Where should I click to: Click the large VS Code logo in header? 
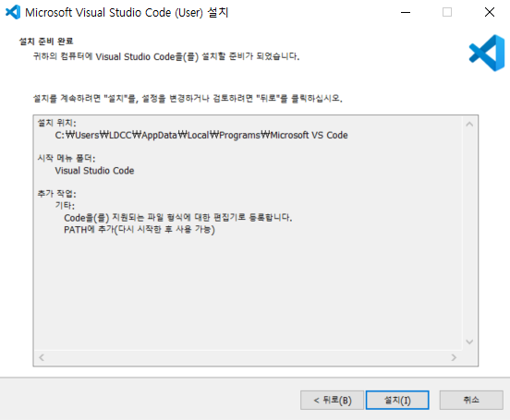click(487, 53)
